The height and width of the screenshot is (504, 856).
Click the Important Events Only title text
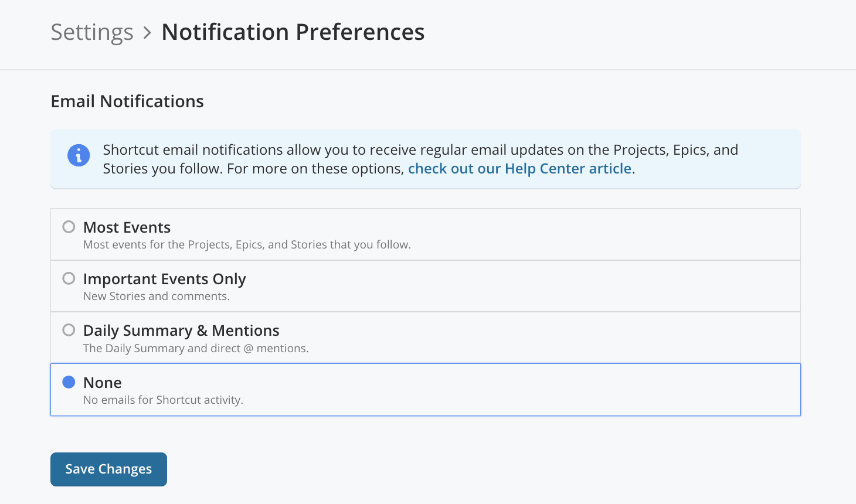[x=164, y=279]
